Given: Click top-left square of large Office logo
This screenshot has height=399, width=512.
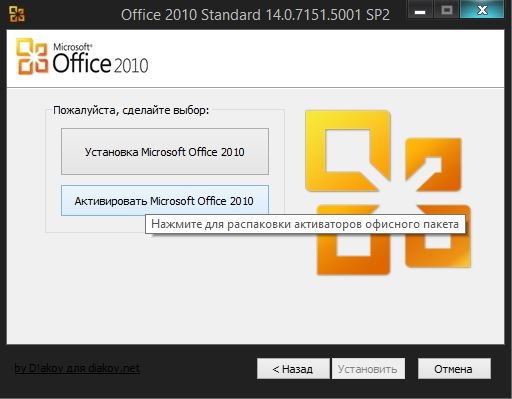Looking at the screenshot, I should click(x=348, y=151).
